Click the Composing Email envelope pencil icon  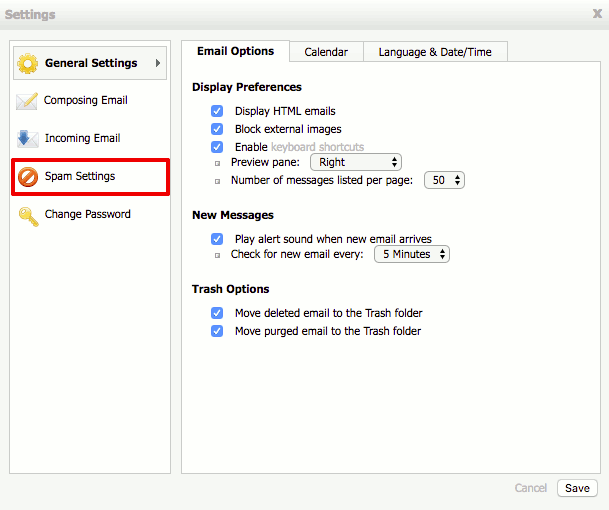click(x=26, y=101)
